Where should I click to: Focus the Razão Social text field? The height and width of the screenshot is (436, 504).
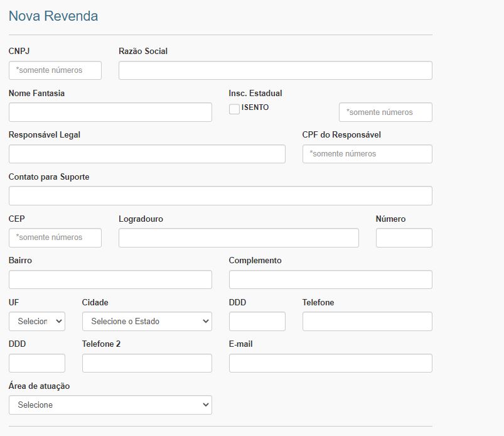point(275,70)
